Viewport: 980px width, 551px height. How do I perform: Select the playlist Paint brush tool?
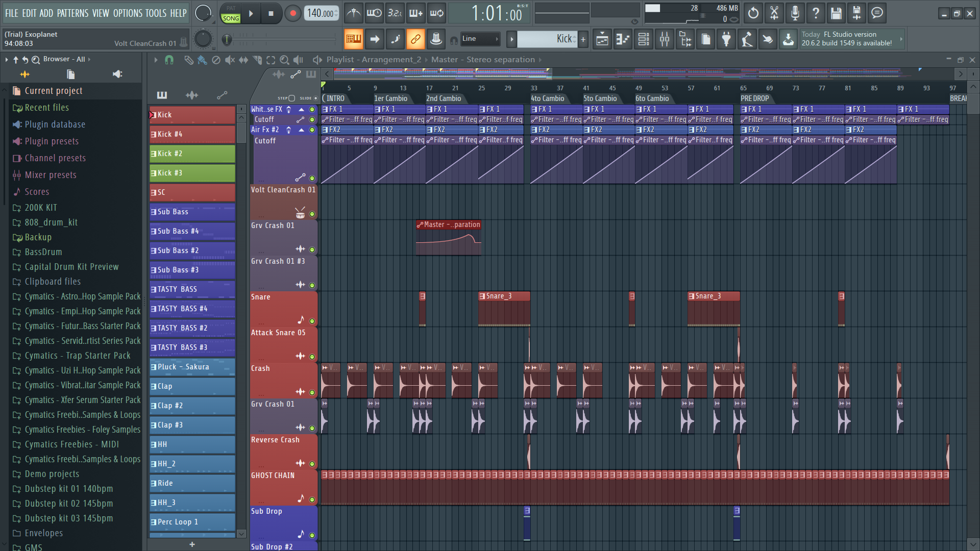(x=202, y=60)
